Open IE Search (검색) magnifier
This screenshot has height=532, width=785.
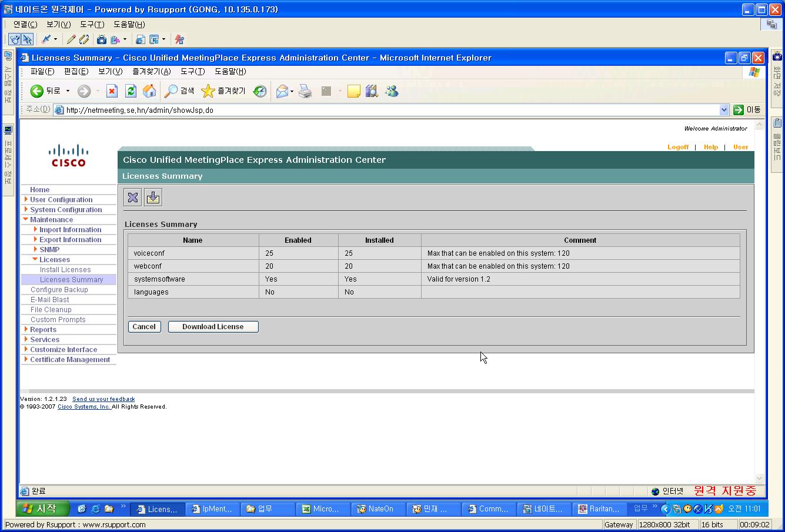click(x=171, y=91)
